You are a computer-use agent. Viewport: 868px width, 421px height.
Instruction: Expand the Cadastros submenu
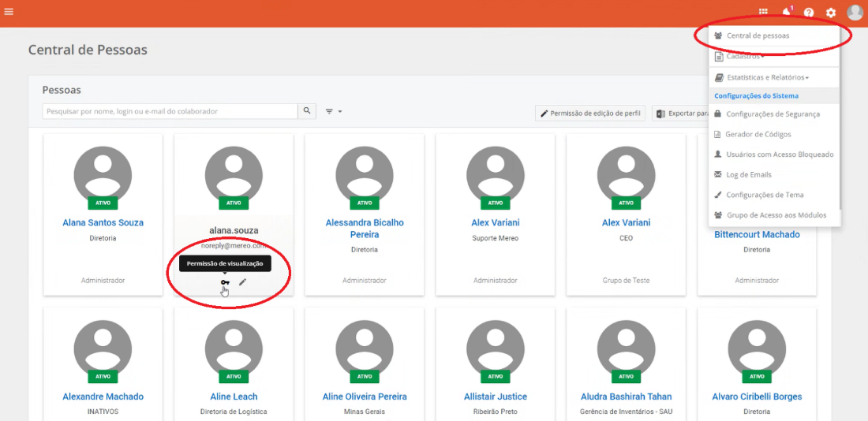click(x=745, y=57)
